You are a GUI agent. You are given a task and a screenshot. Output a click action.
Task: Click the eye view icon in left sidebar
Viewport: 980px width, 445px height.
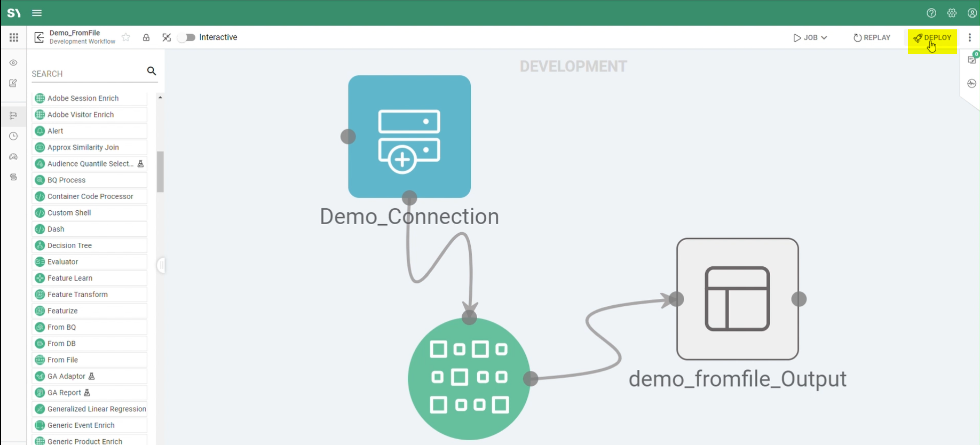[x=13, y=63]
